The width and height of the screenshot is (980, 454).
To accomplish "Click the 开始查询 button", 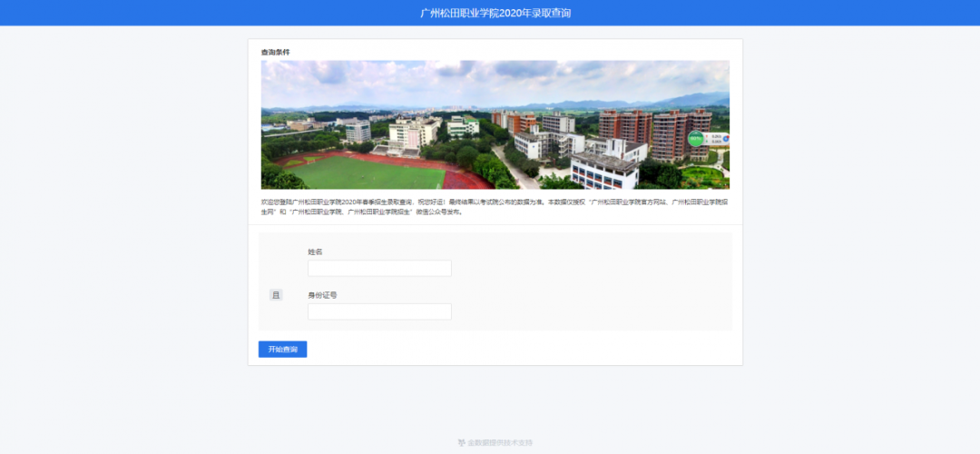I will pos(282,349).
